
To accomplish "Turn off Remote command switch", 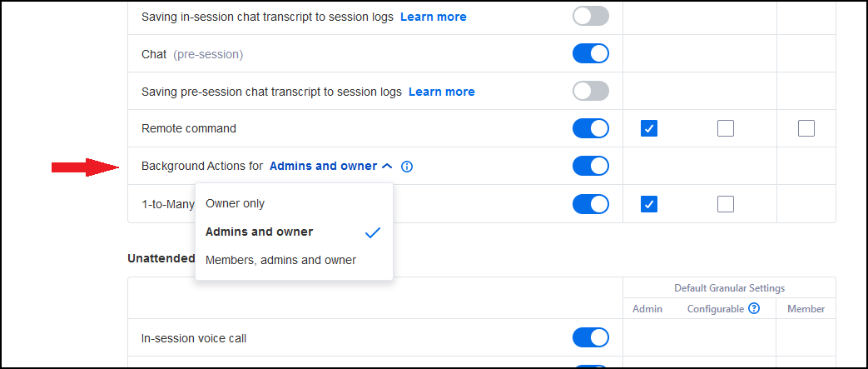I will [x=591, y=128].
